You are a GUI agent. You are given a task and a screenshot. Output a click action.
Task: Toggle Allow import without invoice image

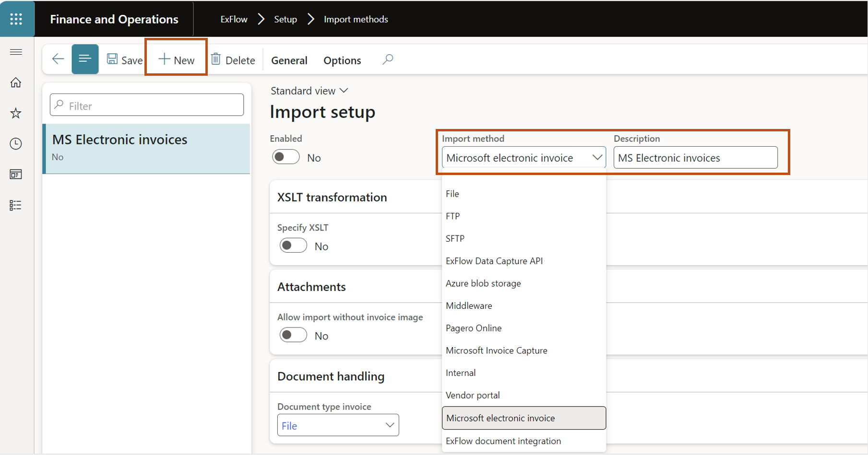pos(293,335)
